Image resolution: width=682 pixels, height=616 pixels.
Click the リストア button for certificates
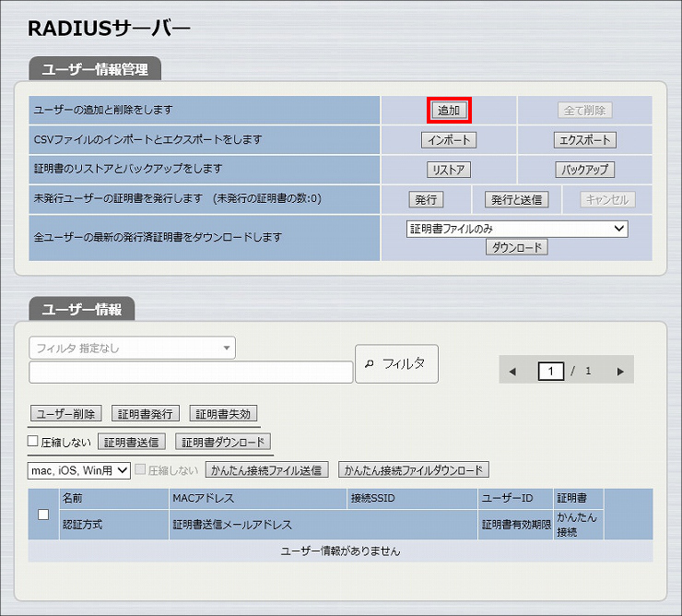(449, 170)
